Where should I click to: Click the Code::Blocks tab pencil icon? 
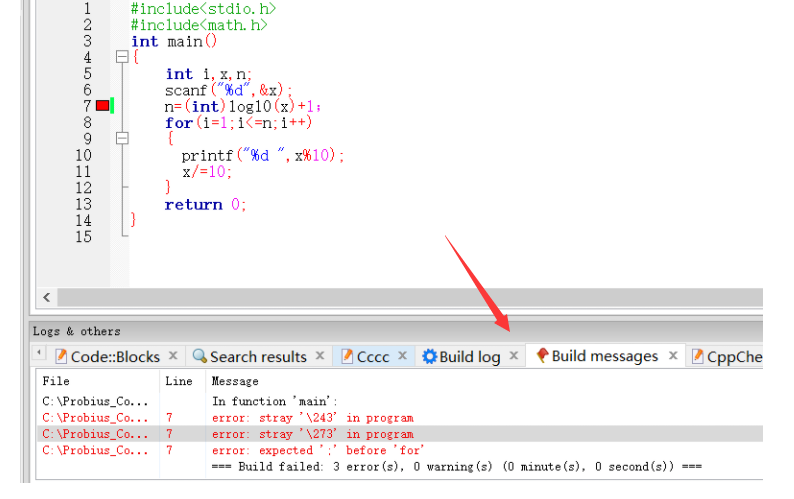click(x=61, y=356)
